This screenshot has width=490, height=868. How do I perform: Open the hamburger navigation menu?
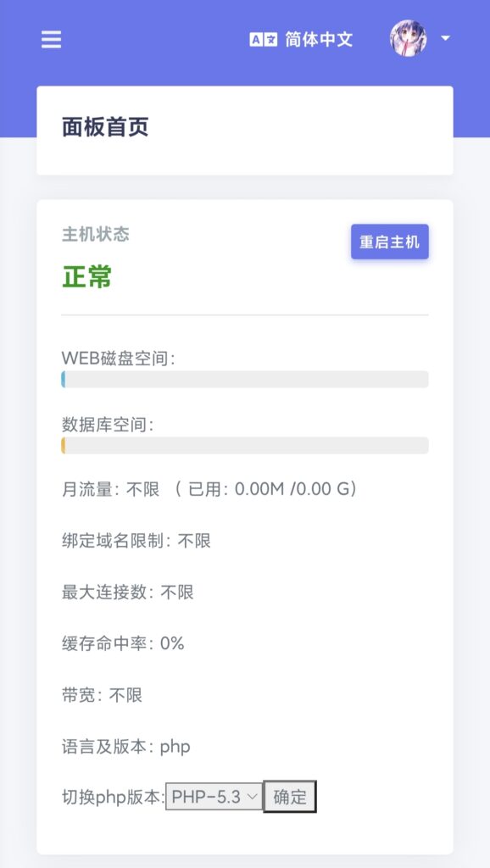[x=50, y=37]
